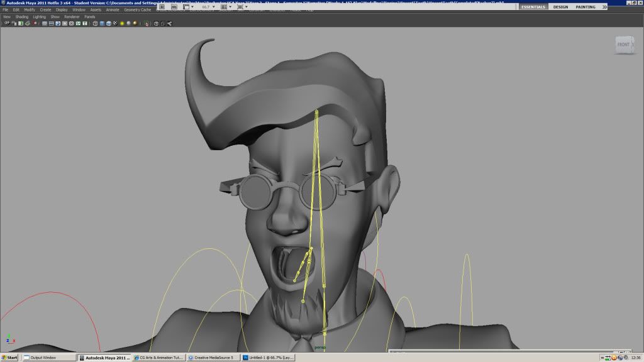Open the File menu
The width and height of the screenshot is (644, 362).
point(5,10)
